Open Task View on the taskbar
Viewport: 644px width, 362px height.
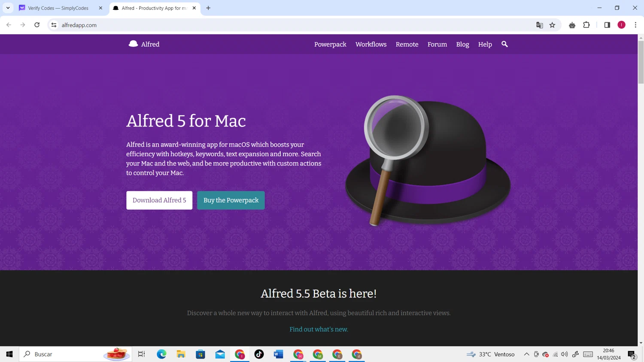[x=141, y=354]
